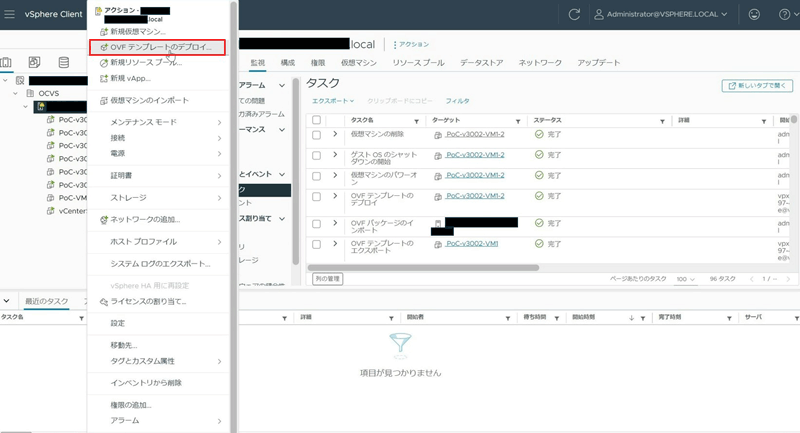This screenshot has width=800, height=433.
Task: Toggle the select-all tasks checkbox
Action: pos(316,120)
